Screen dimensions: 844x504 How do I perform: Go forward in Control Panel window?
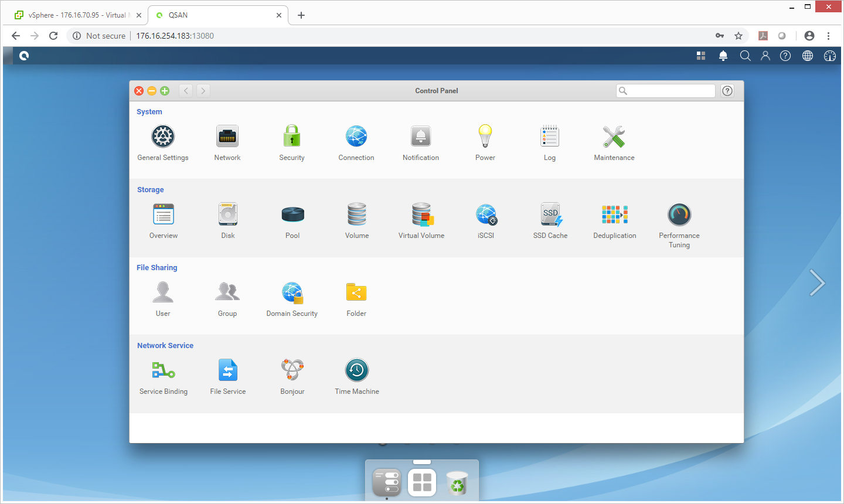[203, 91]
